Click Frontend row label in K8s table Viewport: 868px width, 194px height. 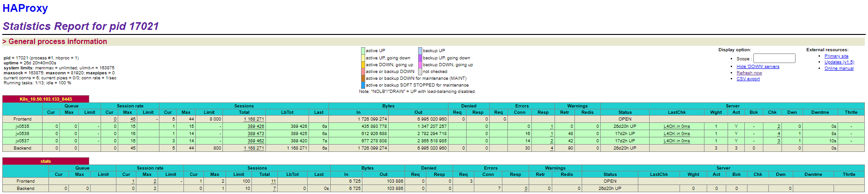tap(22, 119)
